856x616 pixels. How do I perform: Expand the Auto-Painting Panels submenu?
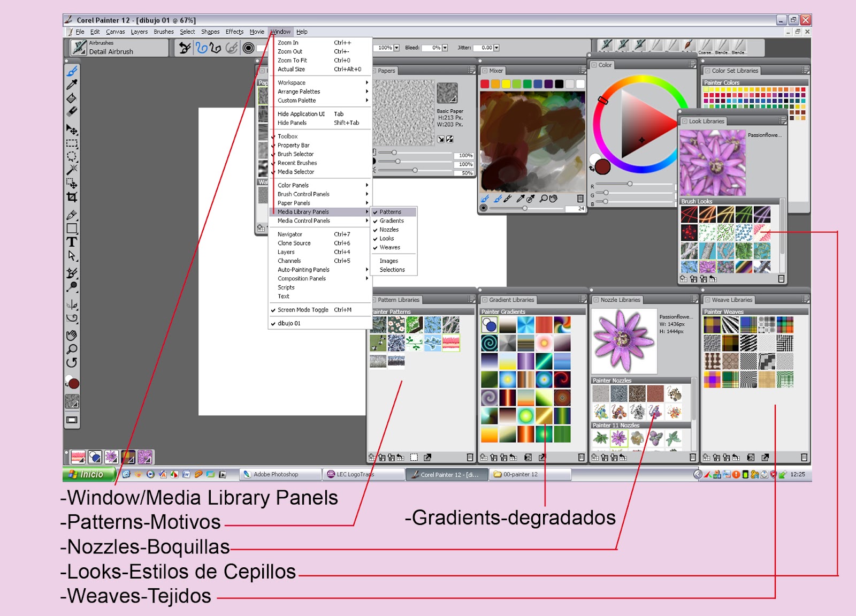[320, 270]
